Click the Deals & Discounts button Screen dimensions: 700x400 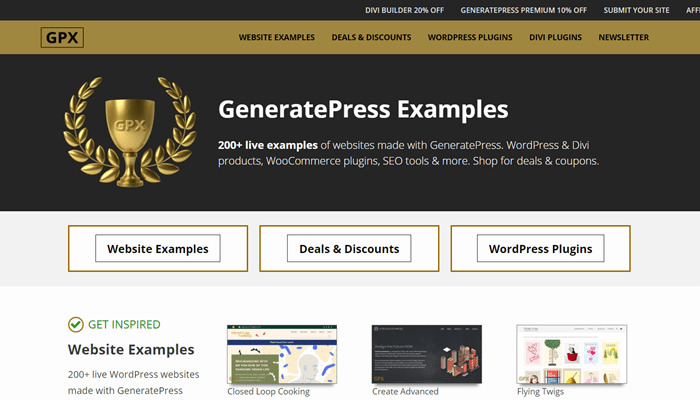pos(349,248)
